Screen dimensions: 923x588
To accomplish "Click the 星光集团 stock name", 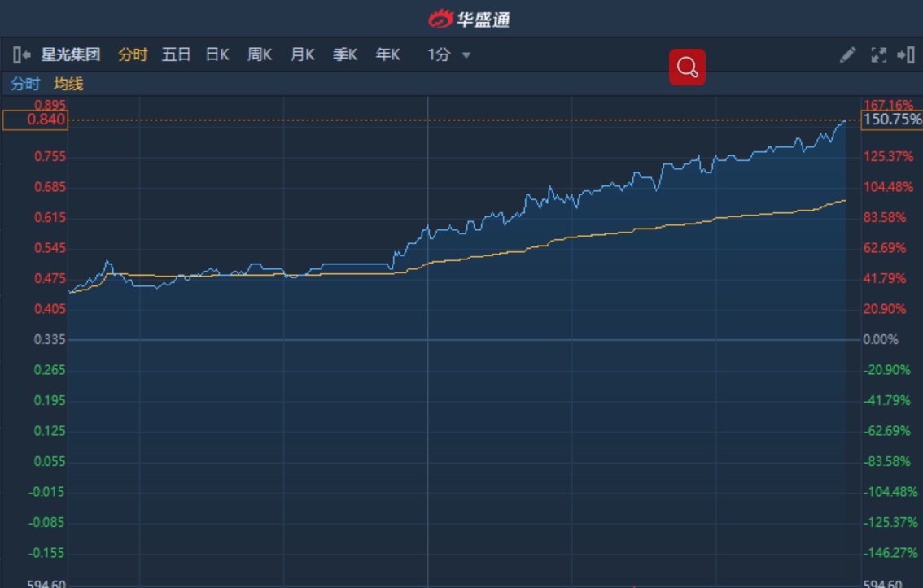I will (71, 54).
